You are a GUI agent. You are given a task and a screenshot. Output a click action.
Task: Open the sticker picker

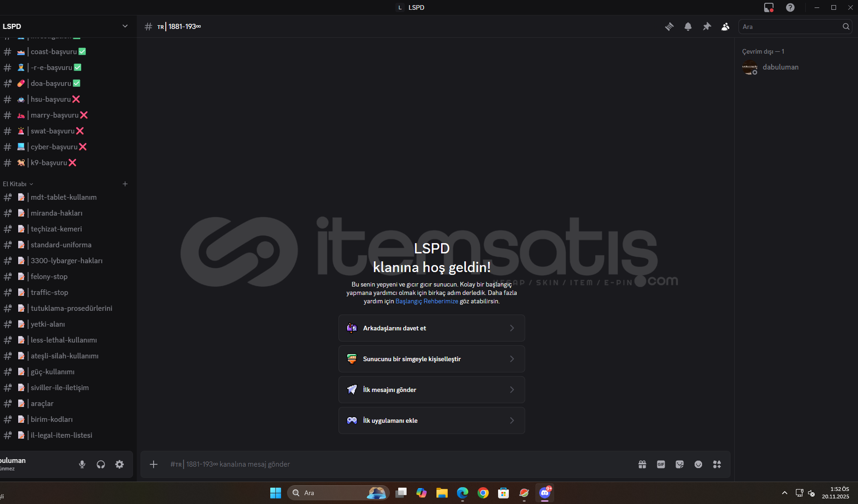[x=680, y=464]
